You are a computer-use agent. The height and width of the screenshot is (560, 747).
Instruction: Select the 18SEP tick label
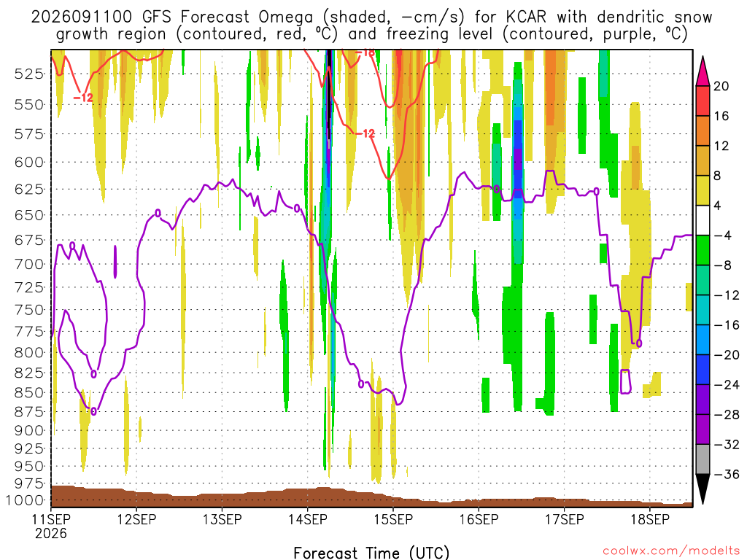click(650, 519)
